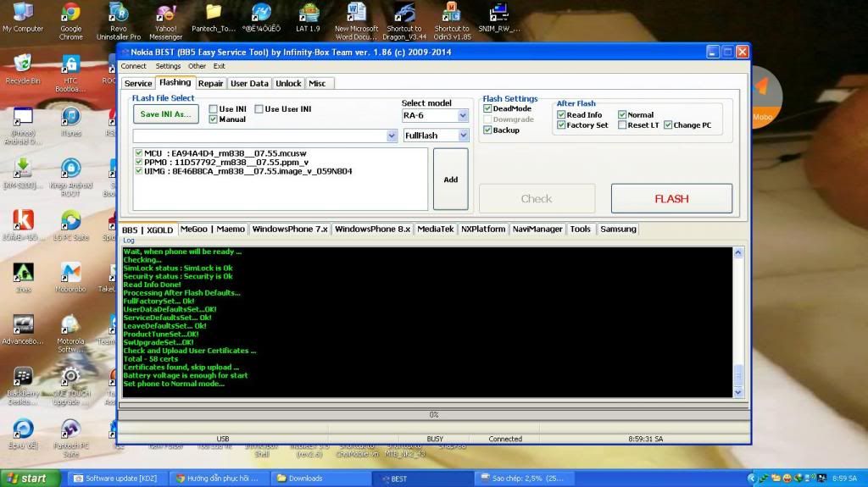Switch to the User Data tab
This screenshot has height=487, width=868.
(x=249, y=83)
